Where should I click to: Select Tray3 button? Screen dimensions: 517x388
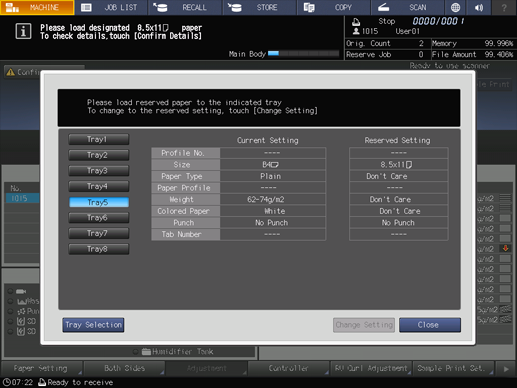coord(99,171)
